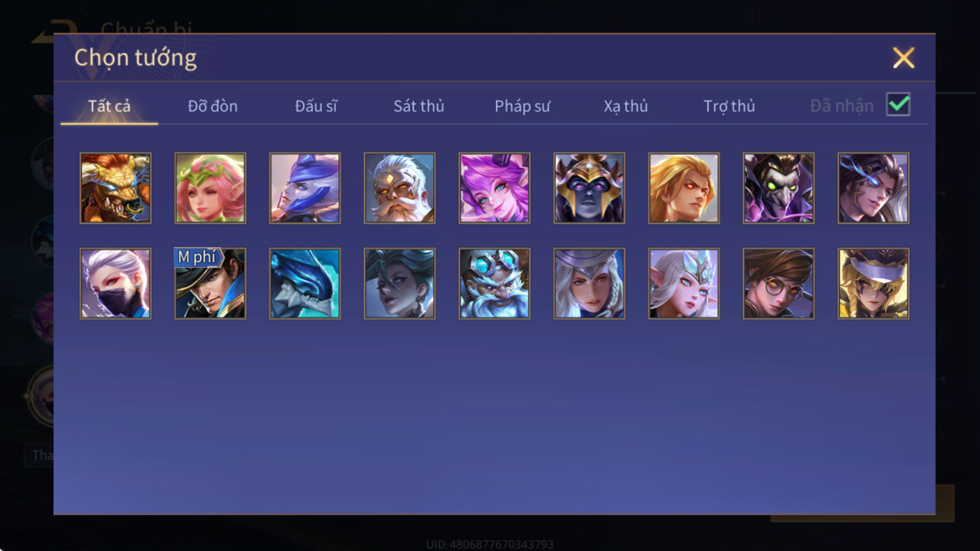Filter heroes by Đấu sĩ tab
The width and height of the screenshot is (980, 551).
click(x=316, y=106)
